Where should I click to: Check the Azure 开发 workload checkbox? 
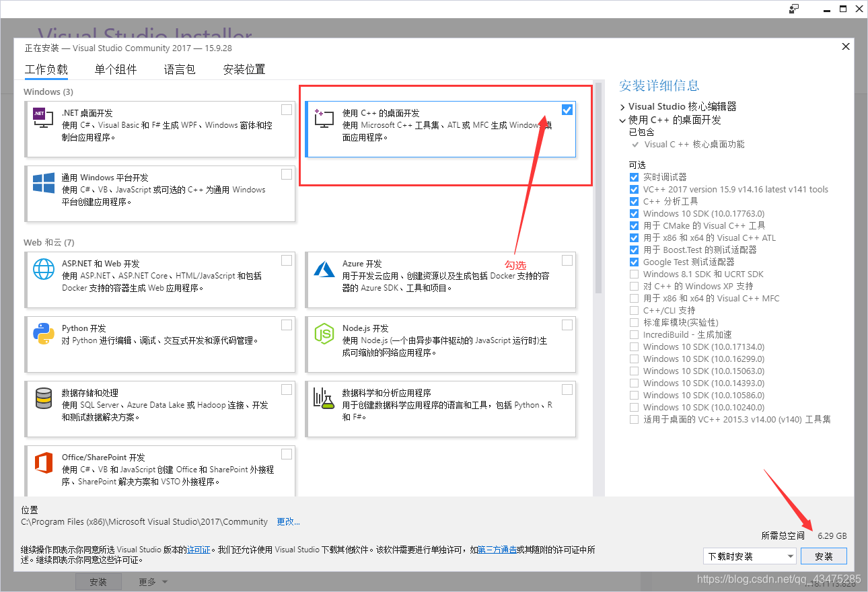coord(567,260)
